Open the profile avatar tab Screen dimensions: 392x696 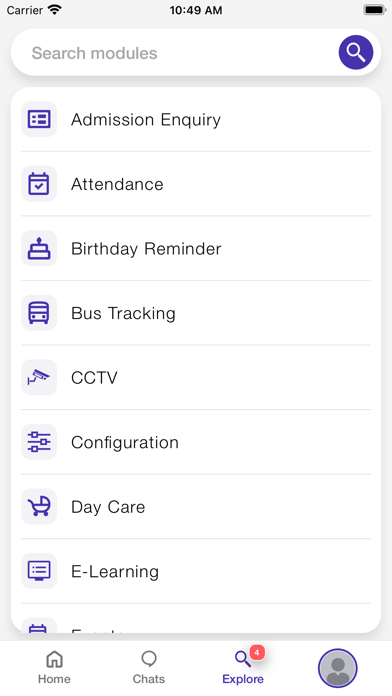[x=337, y=668]
